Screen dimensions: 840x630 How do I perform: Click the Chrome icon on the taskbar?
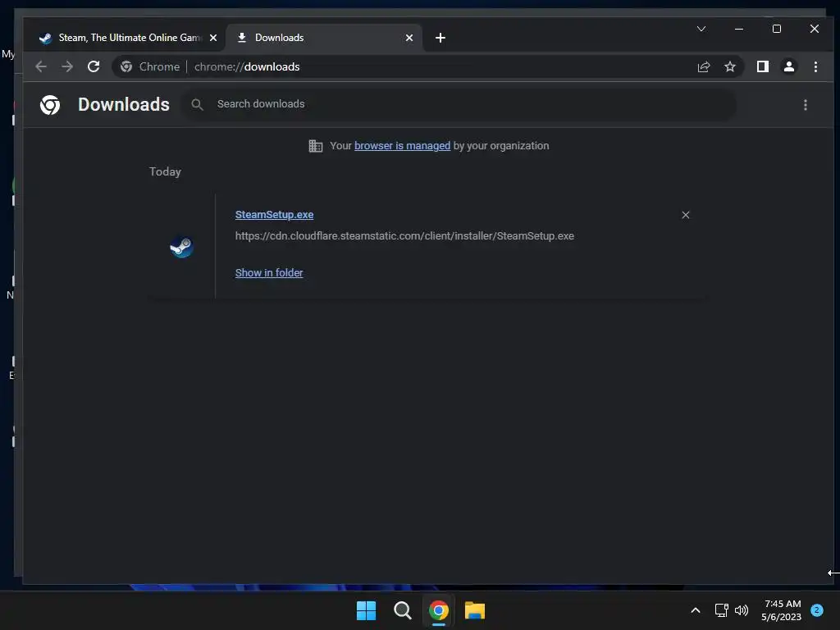[439, 610]
